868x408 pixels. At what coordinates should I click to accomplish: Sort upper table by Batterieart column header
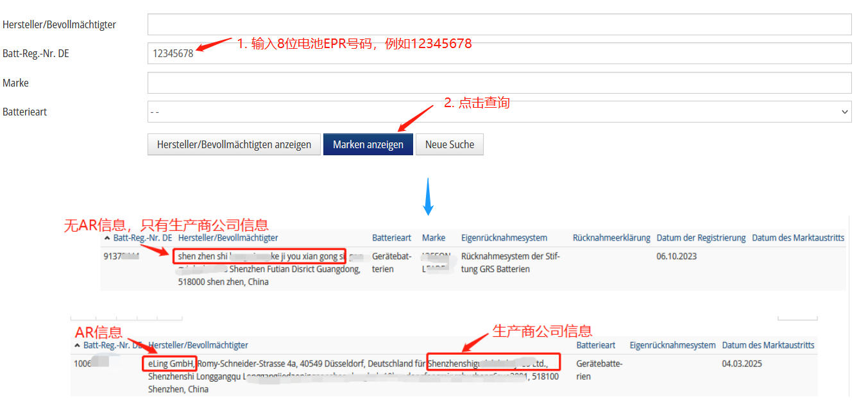coord(391,238)
